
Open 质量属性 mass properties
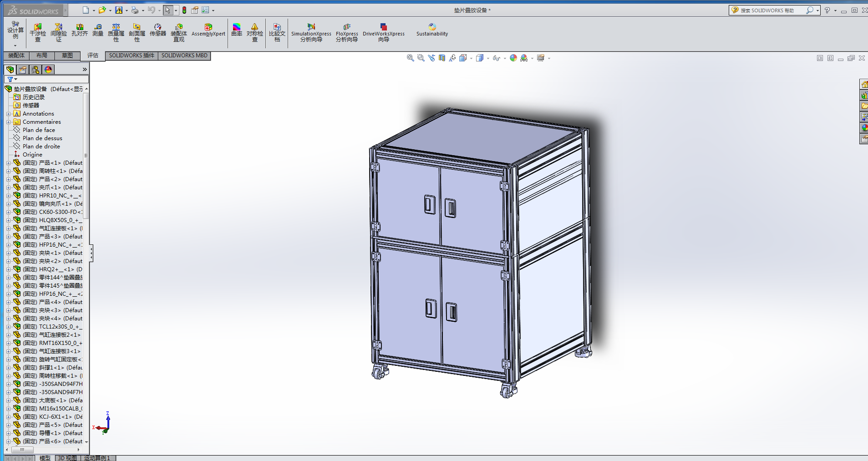(116, 33)
